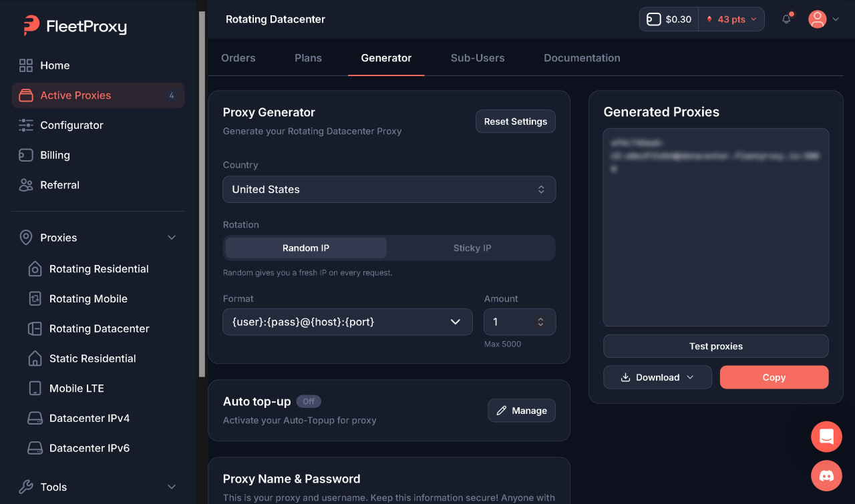
Task: Open the Documentation tab
Action: pyautogui.click(x=582, y=58)
